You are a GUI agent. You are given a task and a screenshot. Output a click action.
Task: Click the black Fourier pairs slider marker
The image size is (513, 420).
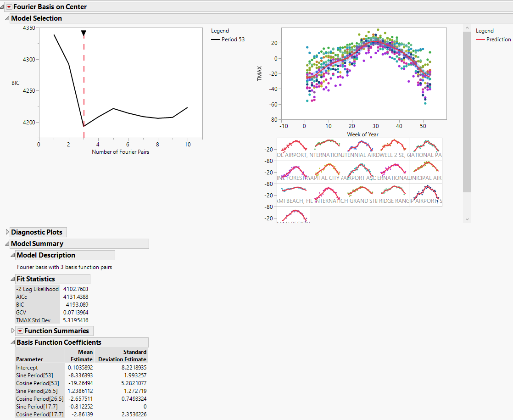tap(84, 33)
